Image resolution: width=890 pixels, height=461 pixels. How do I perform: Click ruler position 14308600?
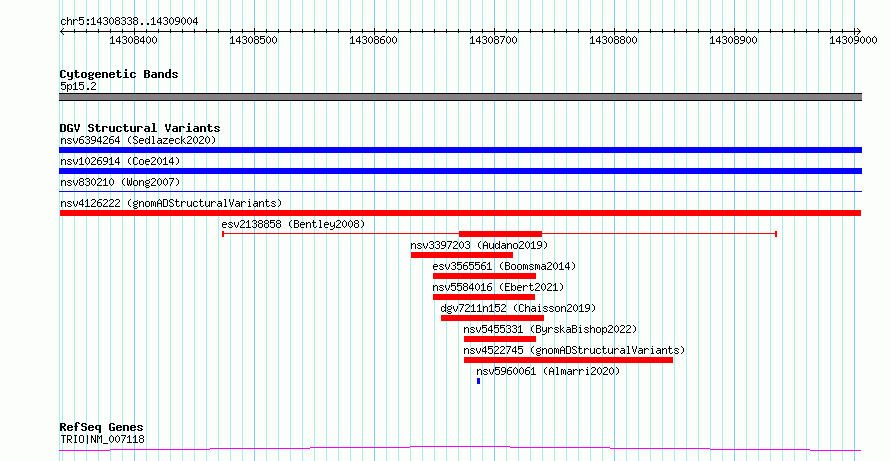tap(373, 40)
